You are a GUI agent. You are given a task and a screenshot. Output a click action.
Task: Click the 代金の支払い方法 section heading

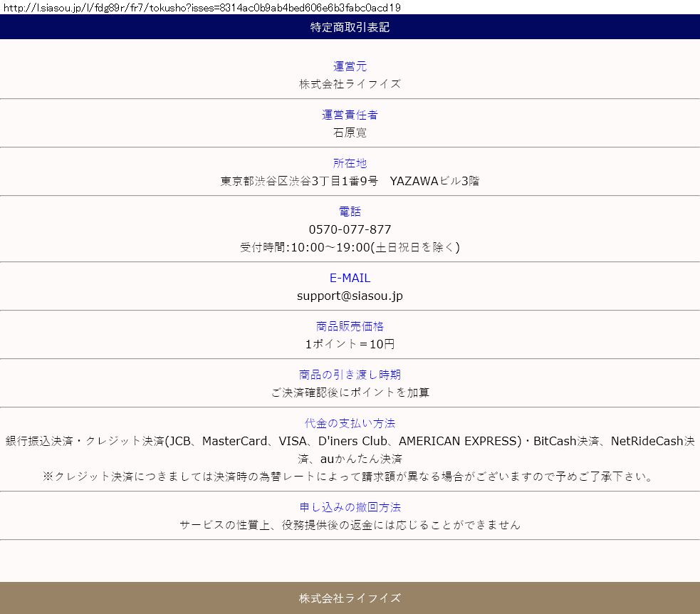pos(350,423)
